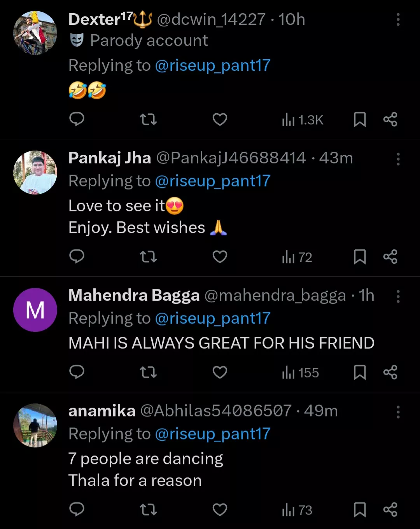Bookmark Dexter's tweet
Viewport: 420px width, 529px height.
[x=360, y=119]
